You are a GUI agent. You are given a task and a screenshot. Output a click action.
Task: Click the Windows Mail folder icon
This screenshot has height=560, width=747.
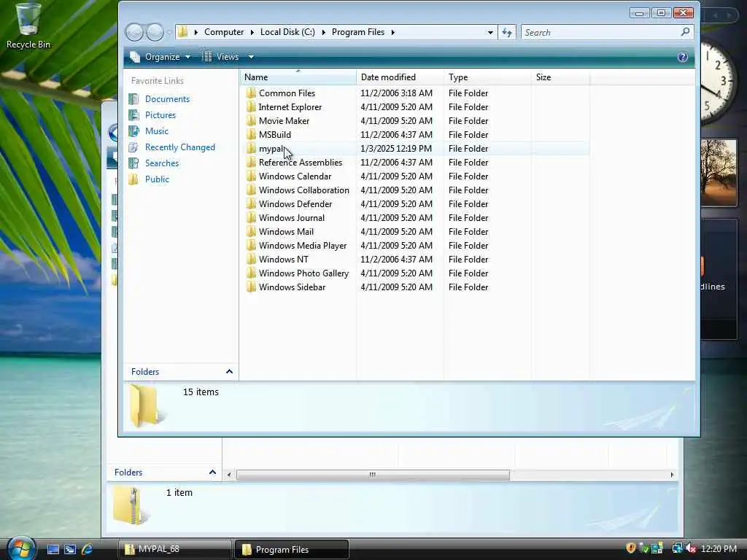pyautogui.click(x=251, y=231)
